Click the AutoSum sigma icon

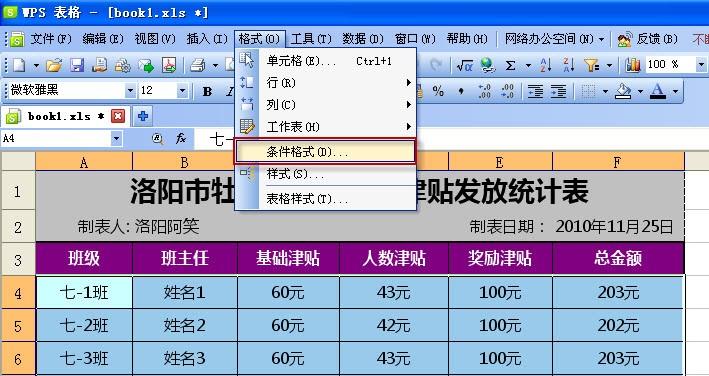(x=510, y=66)
